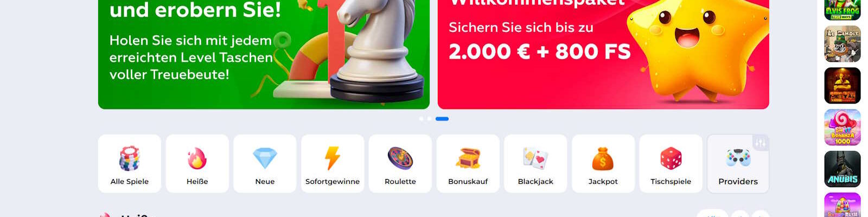The image size is (868, 217).
Task: Select the Jackpot money bag tile
Action: tap(603, 164)
